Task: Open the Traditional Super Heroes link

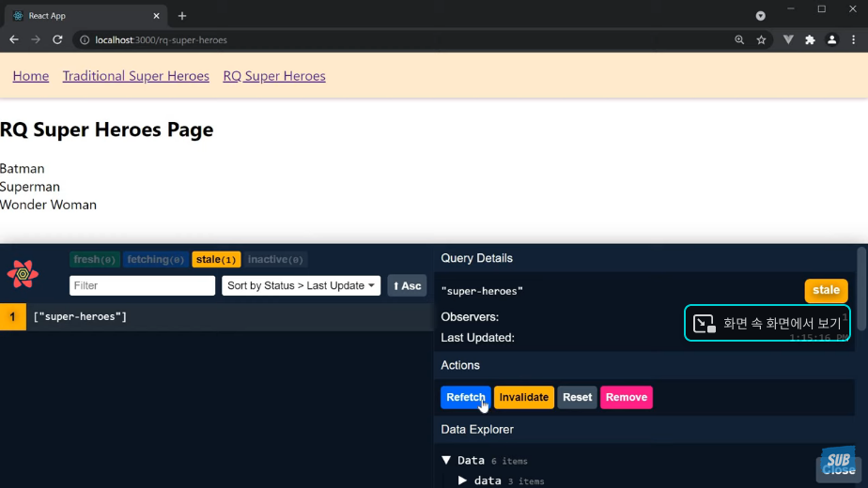Action: point(135,76)
